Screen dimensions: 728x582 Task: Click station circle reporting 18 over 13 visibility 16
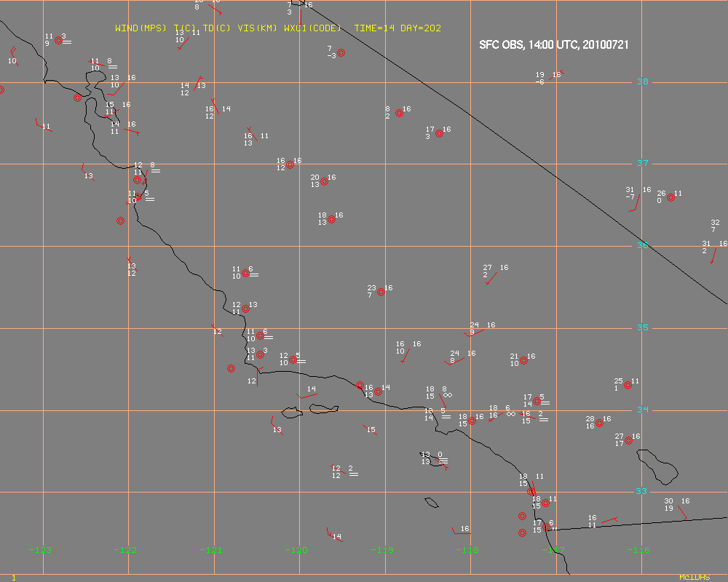[331, 220]
